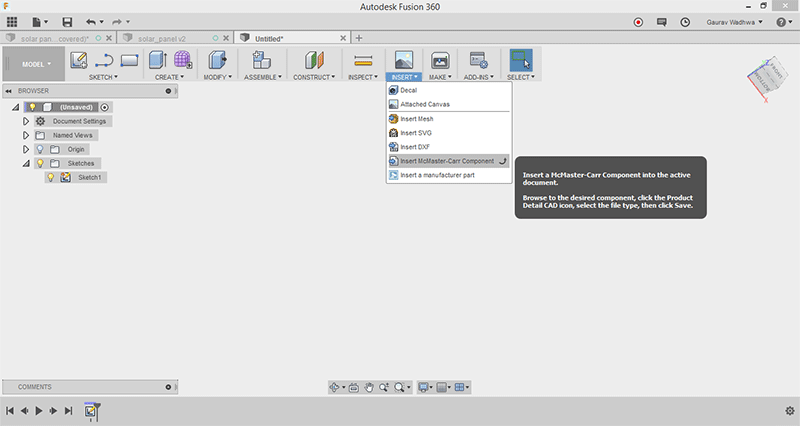Choose Insert a manufacturer part entry

pos(449,175)
